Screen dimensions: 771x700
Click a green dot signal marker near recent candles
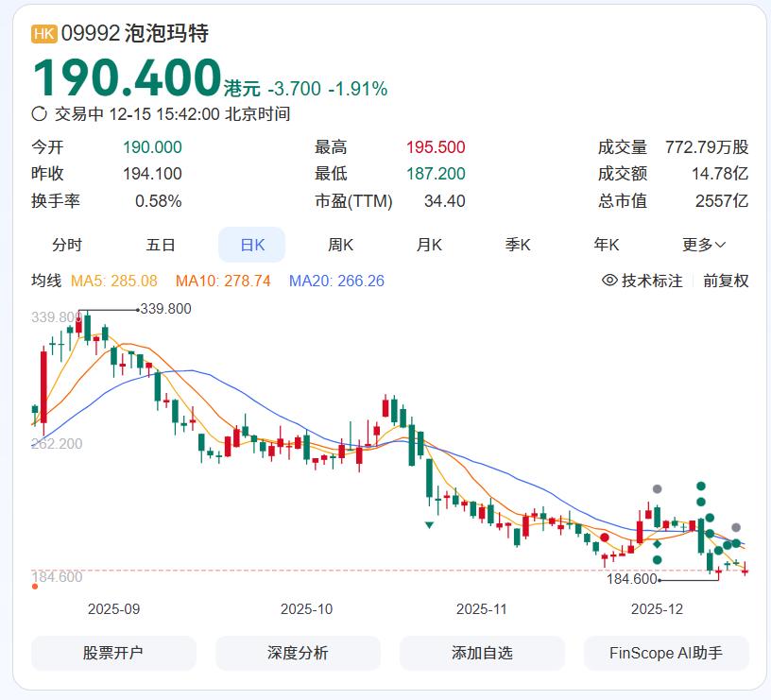click(700, 486)
